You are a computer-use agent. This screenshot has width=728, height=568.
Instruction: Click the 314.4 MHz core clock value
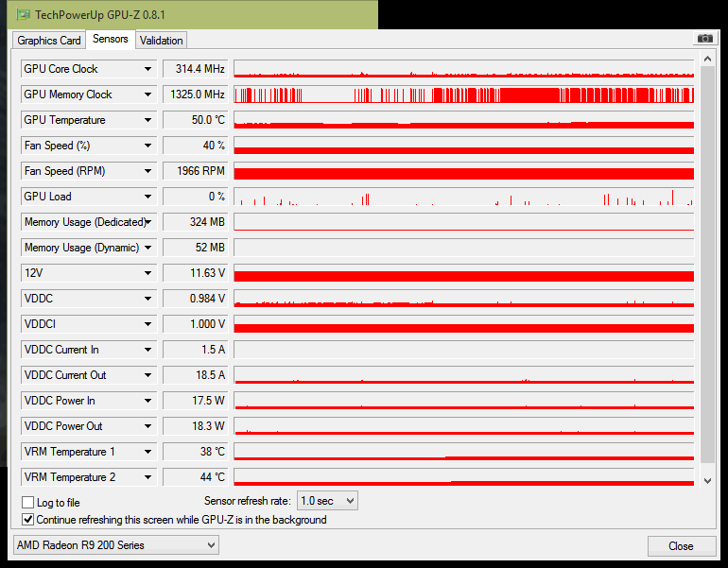(196, 69)
